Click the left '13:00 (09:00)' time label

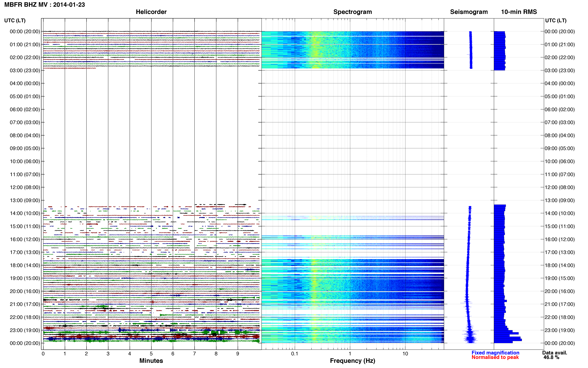coord(25,200)
